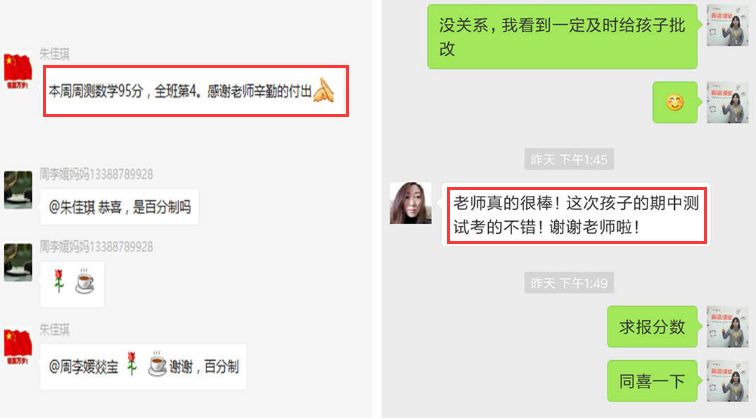Tap the avatar beside '恭喜,是百分制吗' message
756x419 pixels.
[x=18, y=189]
